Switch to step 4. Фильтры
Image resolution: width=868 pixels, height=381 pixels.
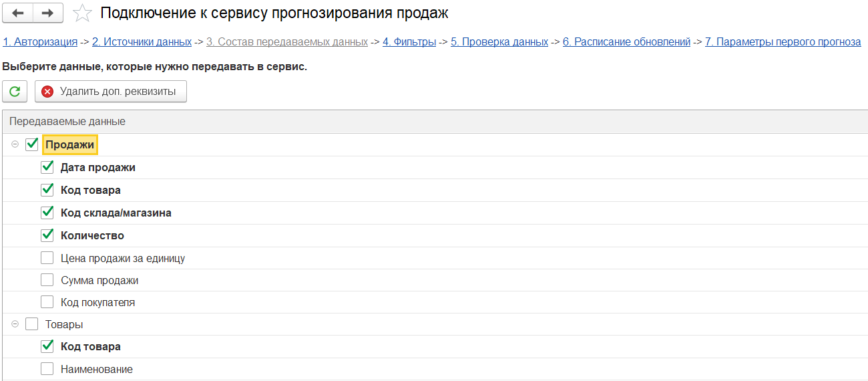click(x=409, y=41)
